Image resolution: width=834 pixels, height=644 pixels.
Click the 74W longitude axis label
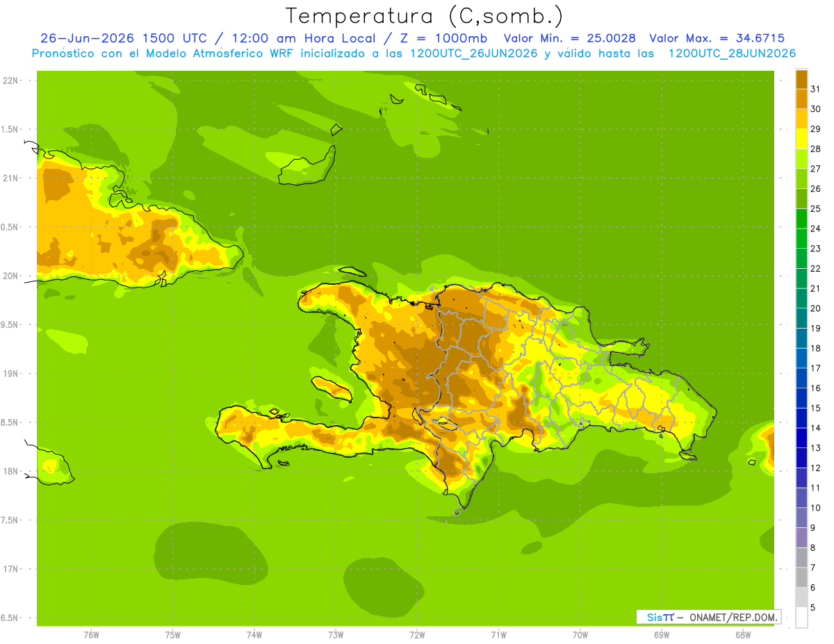tap(254, 635)
